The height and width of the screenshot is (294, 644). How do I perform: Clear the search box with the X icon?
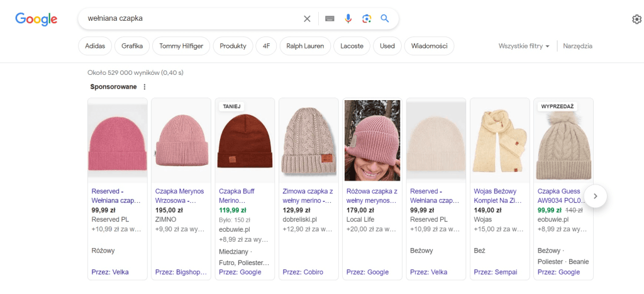coord(307,18)
